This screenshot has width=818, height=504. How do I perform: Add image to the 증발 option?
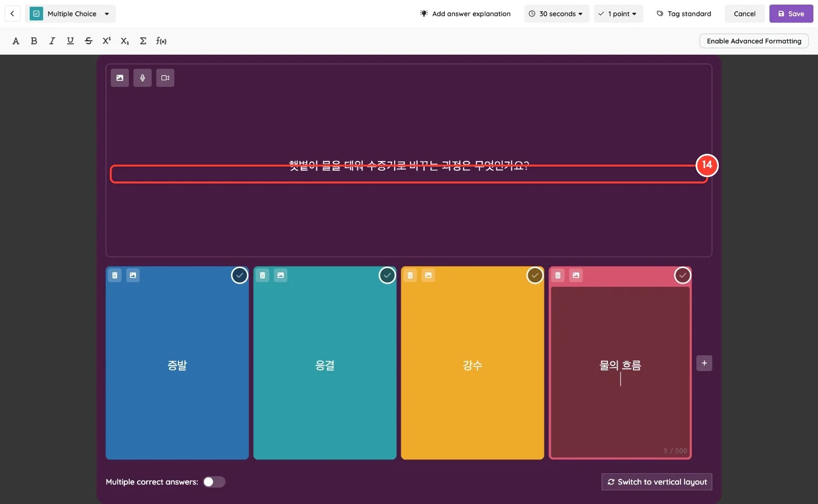(133, 276)
